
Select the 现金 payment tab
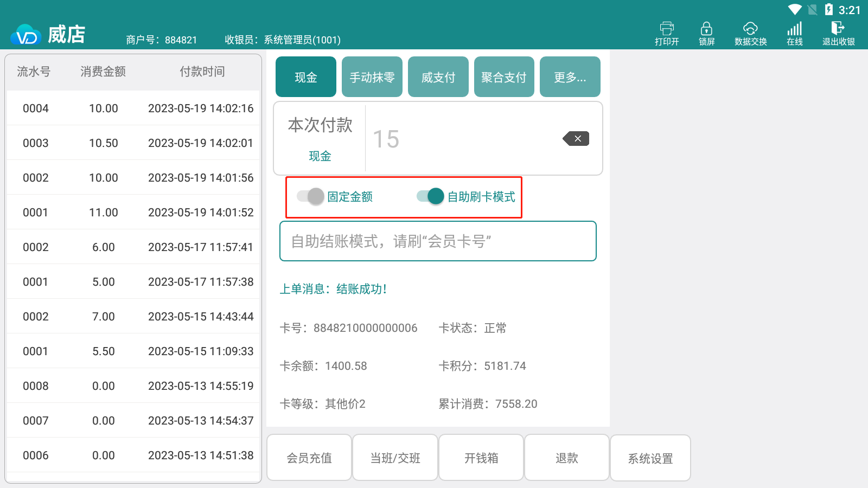(306, 77)
